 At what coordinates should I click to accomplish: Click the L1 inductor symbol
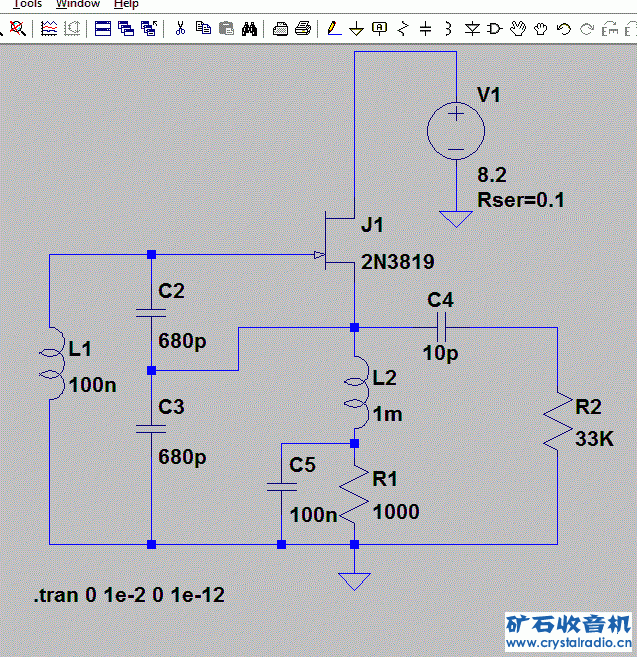click(52, 363)
